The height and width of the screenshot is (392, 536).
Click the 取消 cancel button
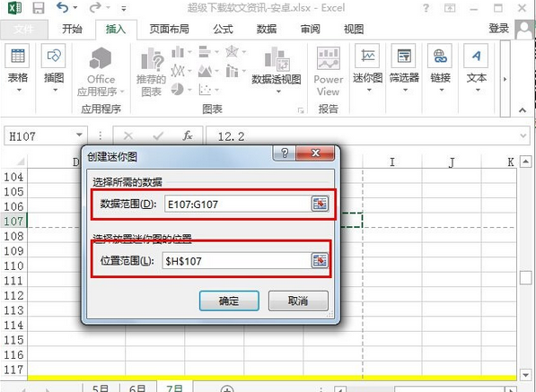click(x=298, y=301)
